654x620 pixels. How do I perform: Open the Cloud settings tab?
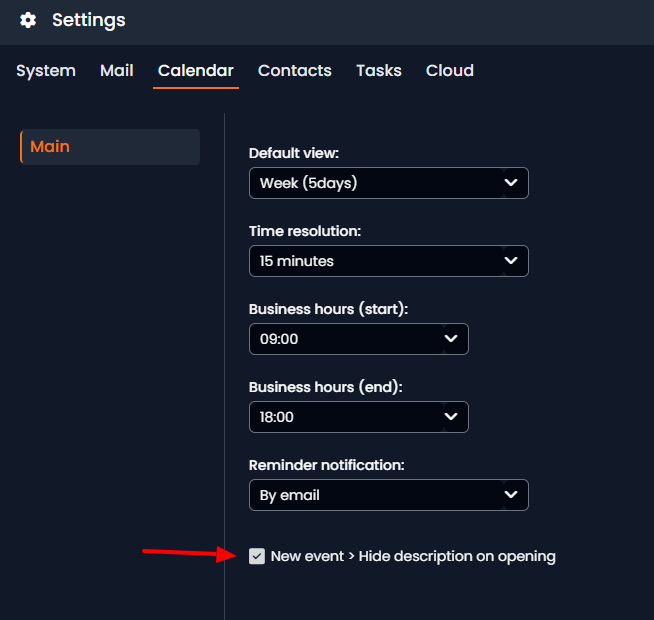[x=450, y=71]
